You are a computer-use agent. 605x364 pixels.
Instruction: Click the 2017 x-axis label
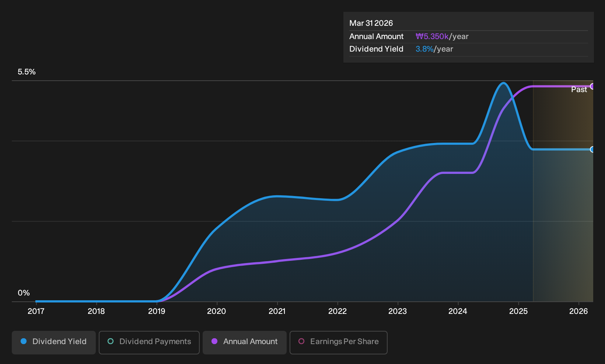click(x=36, y=311)
